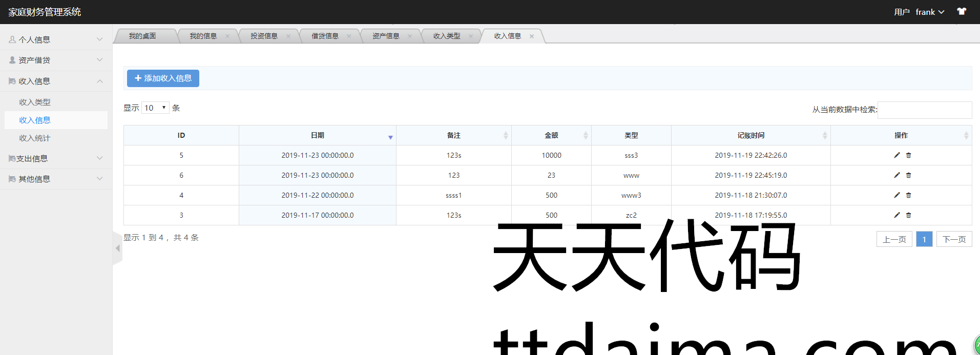
Task: Sort table by 日期 column
Action: pos(317,135)
